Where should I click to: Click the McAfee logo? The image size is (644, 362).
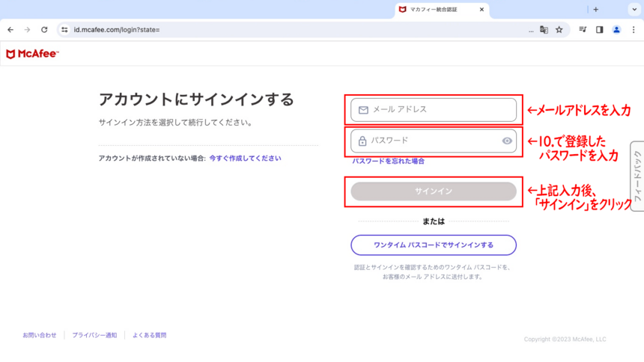click(x=32, y=54)
